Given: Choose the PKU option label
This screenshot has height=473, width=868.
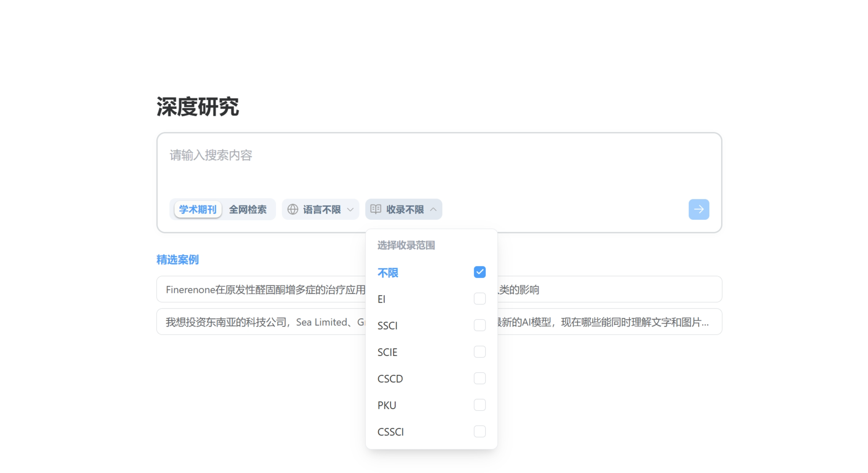Looking at the screenshot, I should point(387,406).
